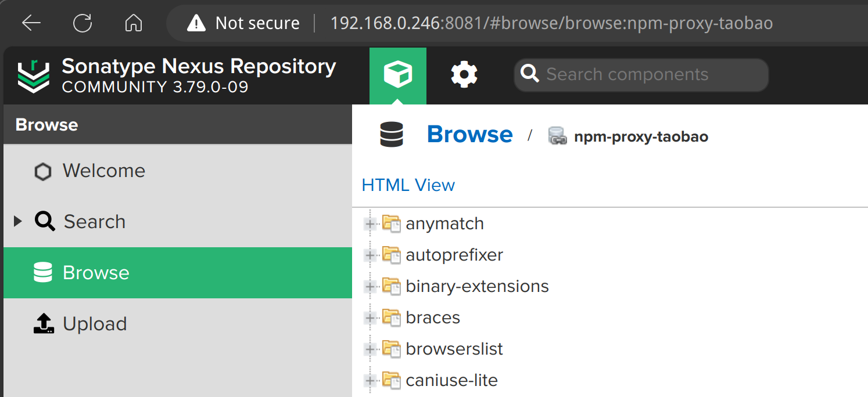Open server administration gear icon
Screen dimensions: 868x397
464,75
